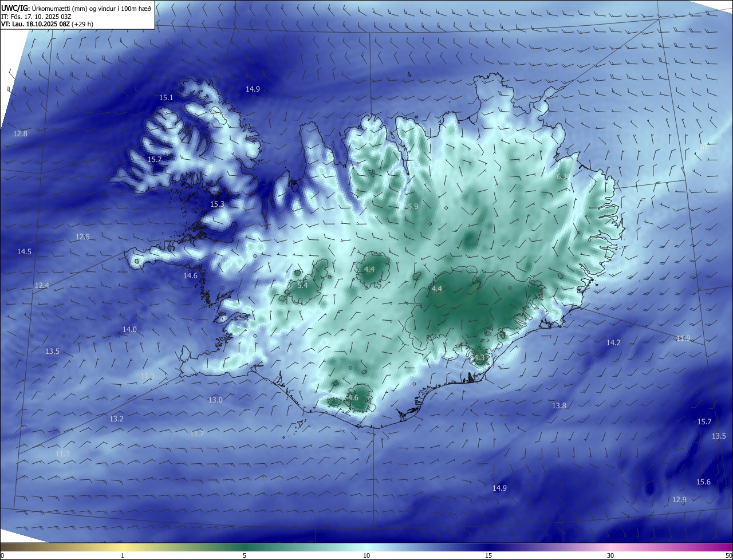Click the 12.8 value label on the map

(20, 133)
